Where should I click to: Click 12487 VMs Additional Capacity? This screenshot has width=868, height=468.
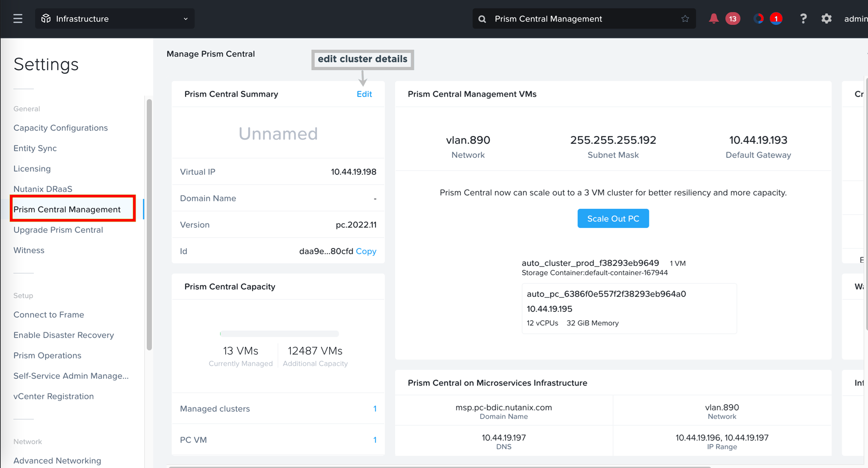(x=315, y=355)
